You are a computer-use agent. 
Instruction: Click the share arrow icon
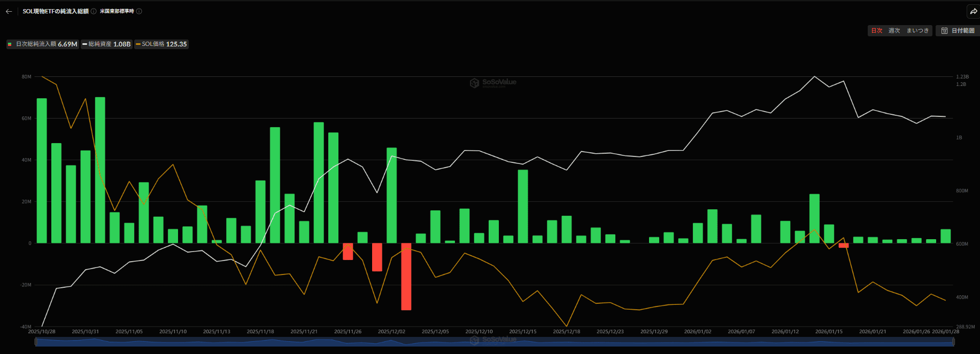[974, 11]
